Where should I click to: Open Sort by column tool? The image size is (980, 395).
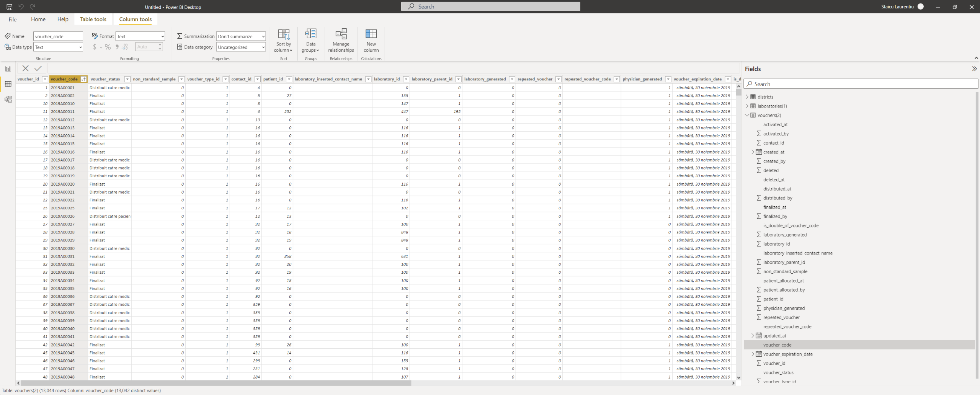point(284,41)
